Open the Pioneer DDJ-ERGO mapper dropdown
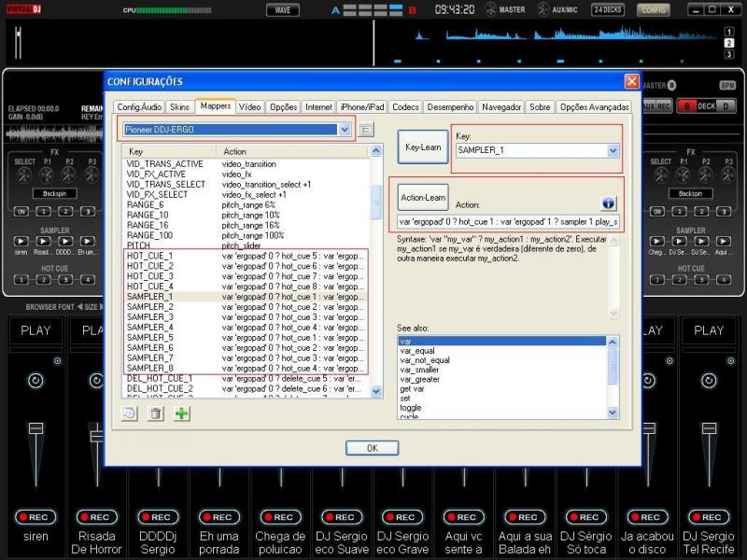Screen dimensions: 747x560 pos(345,130)
